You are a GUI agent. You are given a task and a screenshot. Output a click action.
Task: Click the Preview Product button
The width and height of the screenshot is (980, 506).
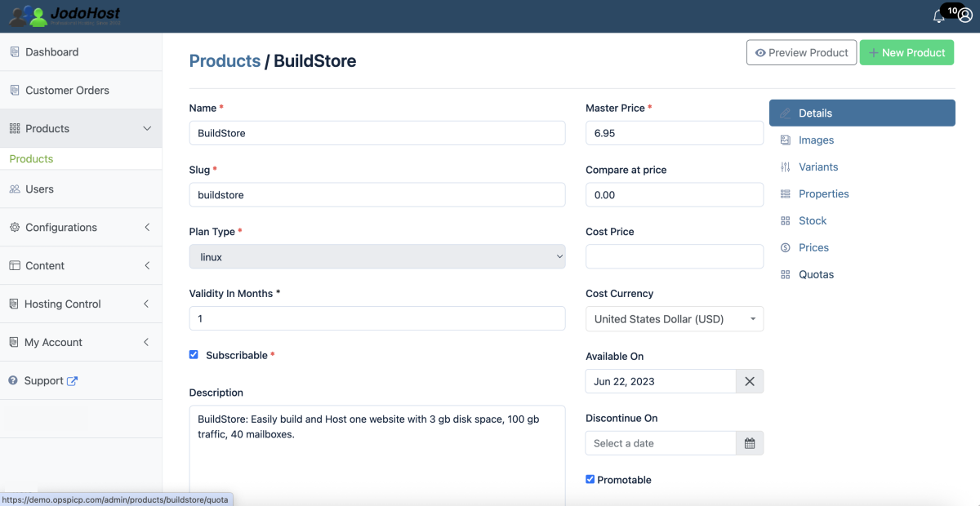pyautogui.click(x=801, y=53)
